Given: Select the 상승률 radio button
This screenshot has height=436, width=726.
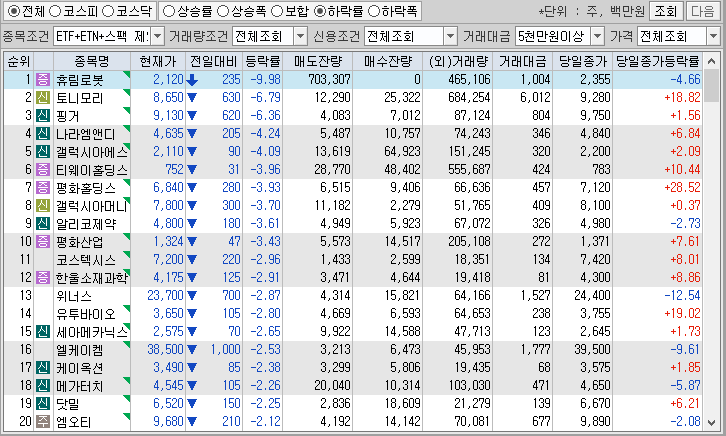Looking at the screenshot, I should [x=169, y=11].
